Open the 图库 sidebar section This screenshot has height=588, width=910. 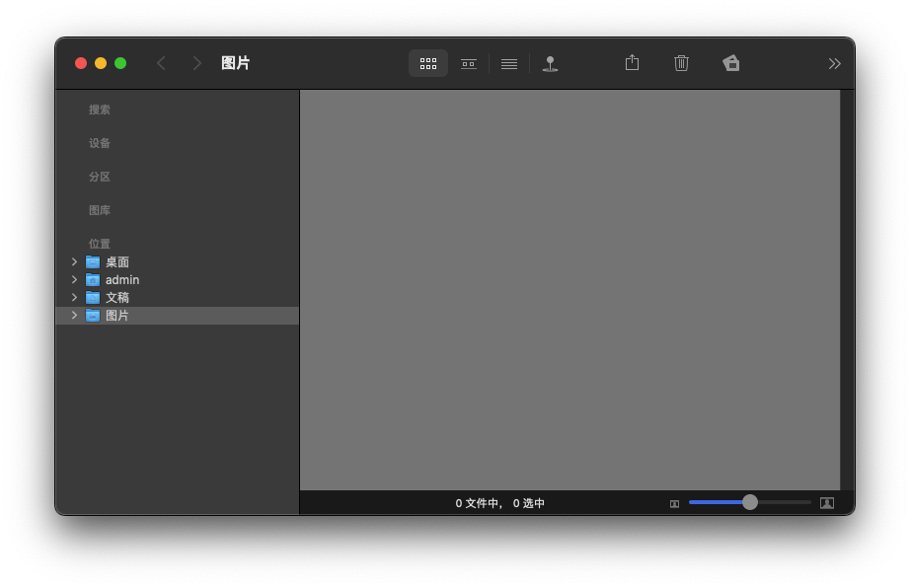click(100, 210)
